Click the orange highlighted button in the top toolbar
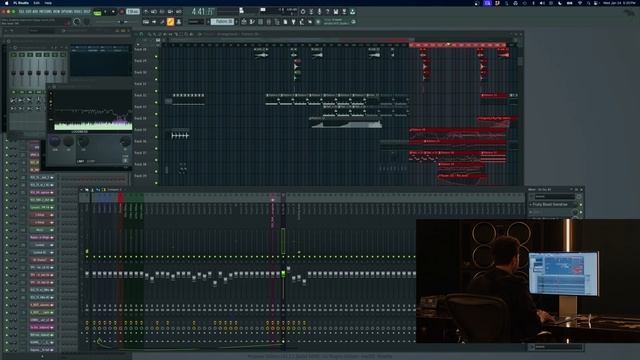 click(171, 22)
